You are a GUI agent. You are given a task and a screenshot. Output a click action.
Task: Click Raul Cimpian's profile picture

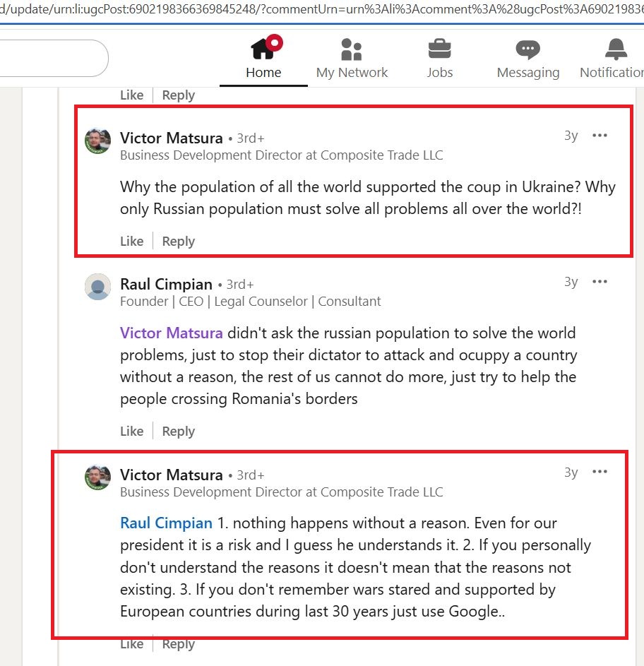tap(97, 287)
